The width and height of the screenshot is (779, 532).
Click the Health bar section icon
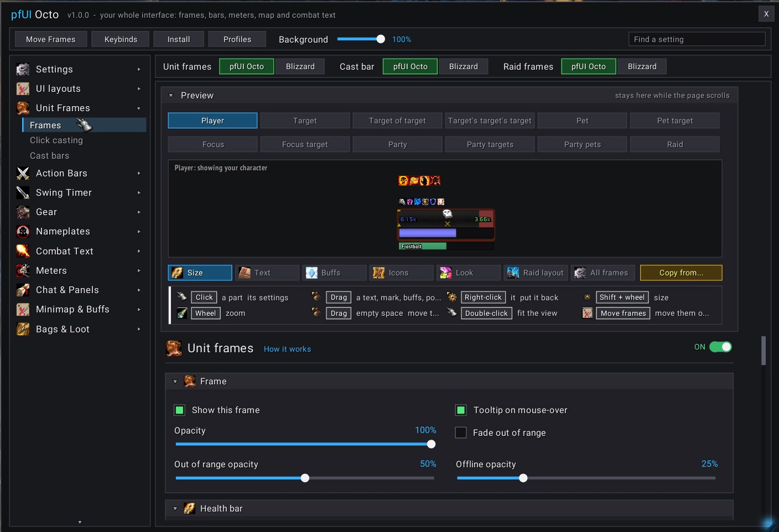[x=190, y=508]
